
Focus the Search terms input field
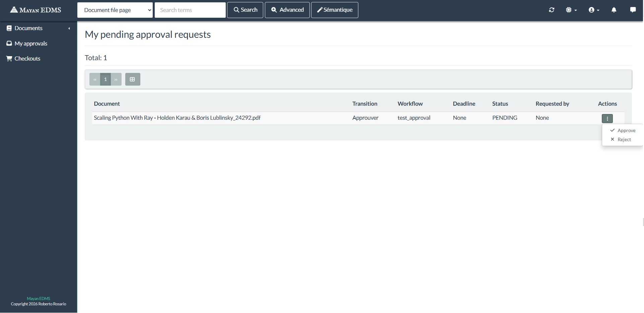pos(190,10)
